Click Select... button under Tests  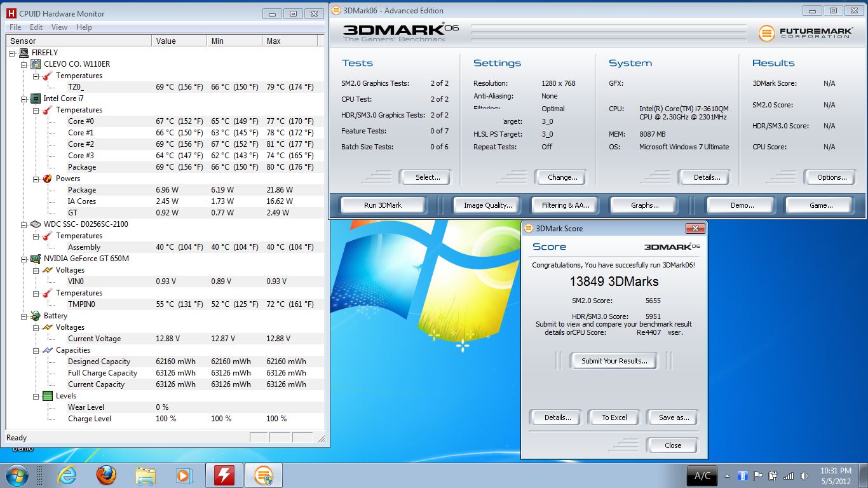point(425,177)
